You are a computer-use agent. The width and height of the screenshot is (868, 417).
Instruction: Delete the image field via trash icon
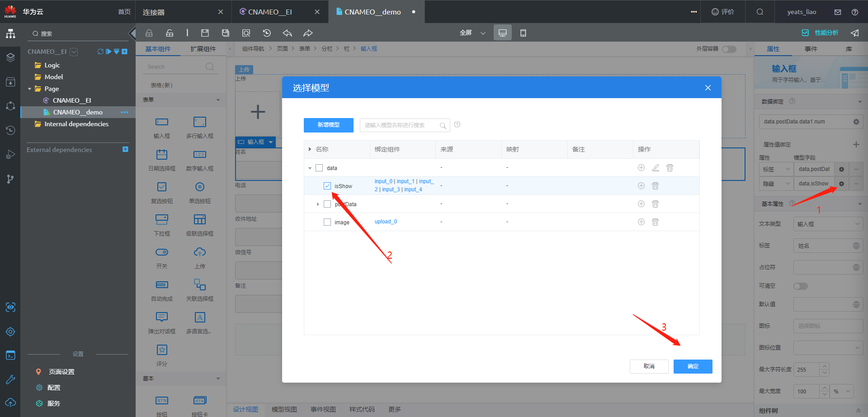[x=655, y=222]
